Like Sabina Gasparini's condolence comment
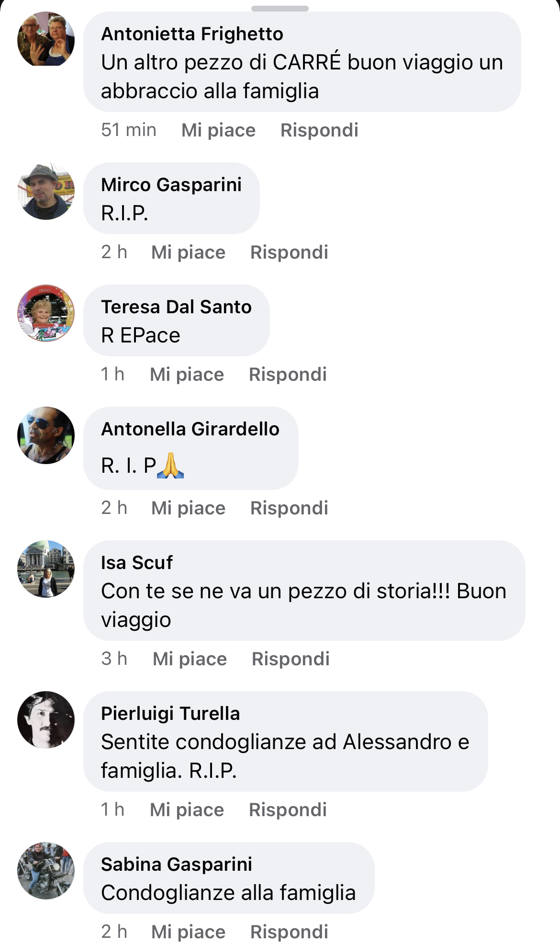This screenshot has width=560, height=945. pos(189,932)
